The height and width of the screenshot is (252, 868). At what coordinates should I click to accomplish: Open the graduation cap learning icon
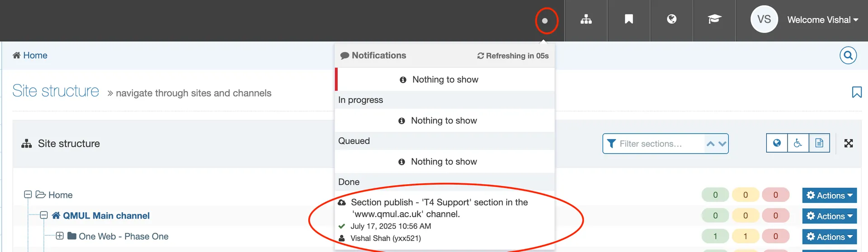pyautogui.click(x=714, y=19)
